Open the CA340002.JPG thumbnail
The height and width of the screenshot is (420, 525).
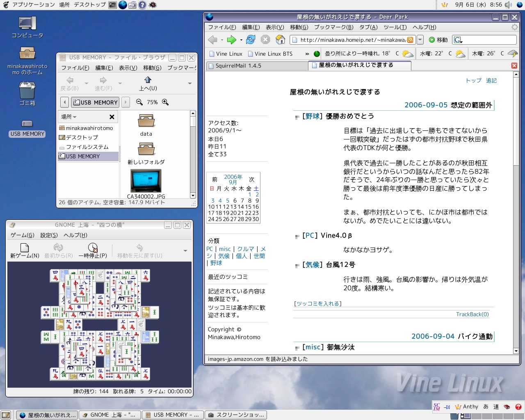click(146, 184)
